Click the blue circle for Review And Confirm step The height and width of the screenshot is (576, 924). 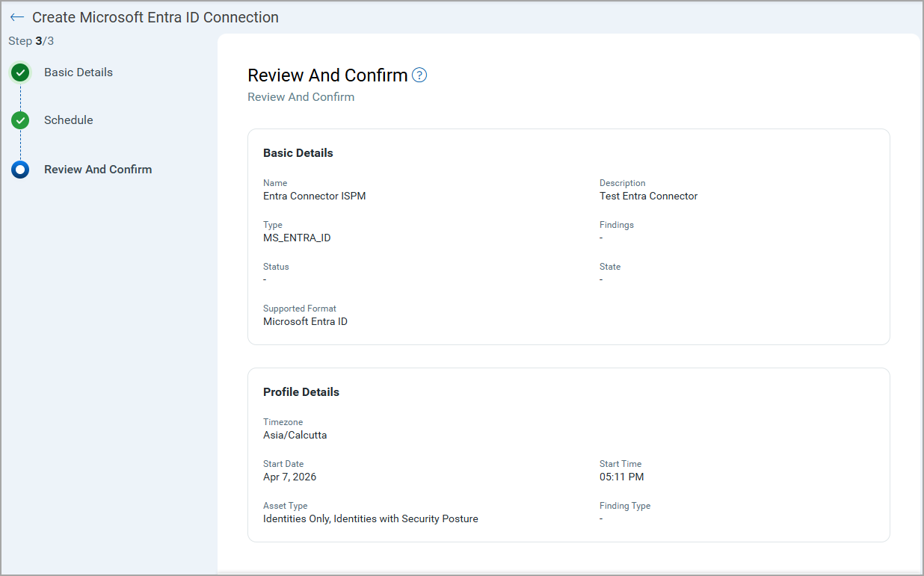(20, 170)
